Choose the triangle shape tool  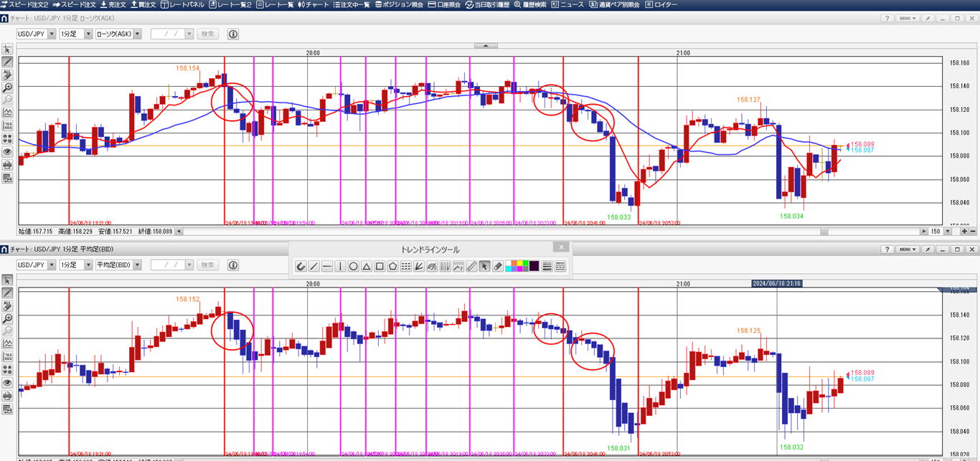[367, 266]
